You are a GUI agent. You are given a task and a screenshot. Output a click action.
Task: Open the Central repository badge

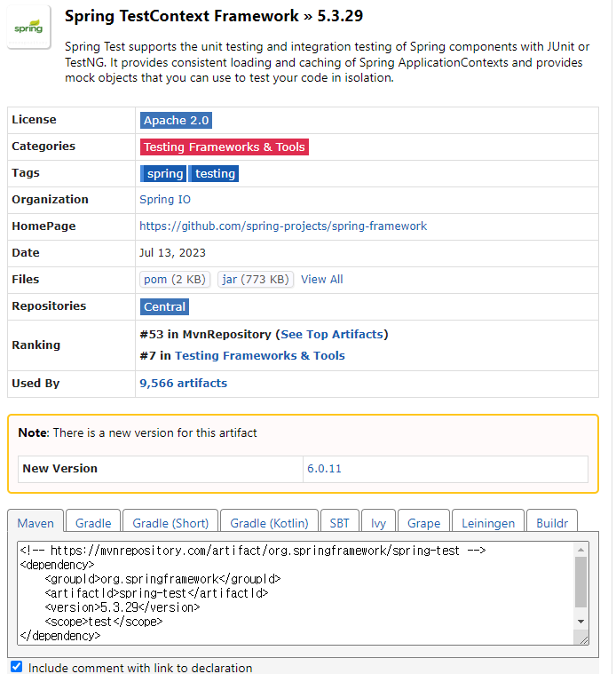(164, 307)
